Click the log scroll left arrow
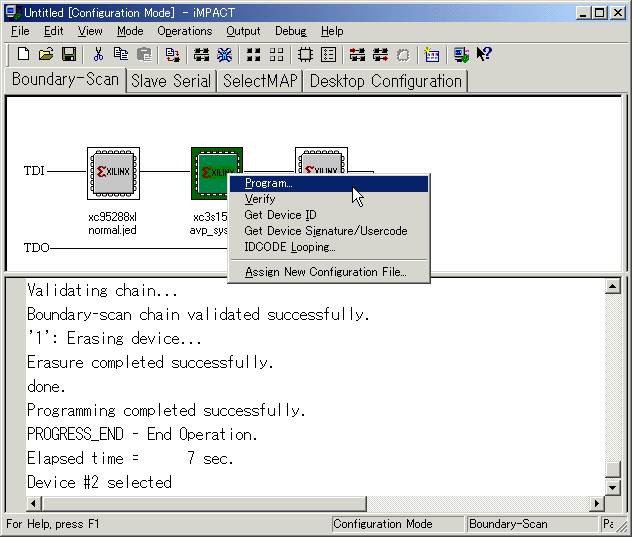 [x=33, y=503]
